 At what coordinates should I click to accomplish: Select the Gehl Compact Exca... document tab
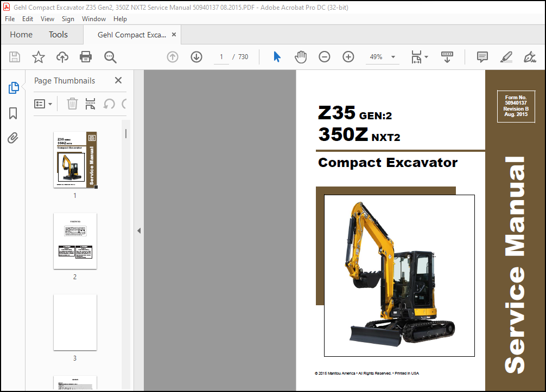click(132, 35)
